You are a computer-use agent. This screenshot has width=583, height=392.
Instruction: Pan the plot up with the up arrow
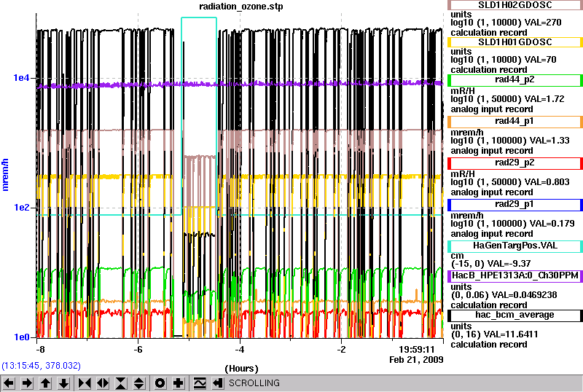(x=45, y=383)
